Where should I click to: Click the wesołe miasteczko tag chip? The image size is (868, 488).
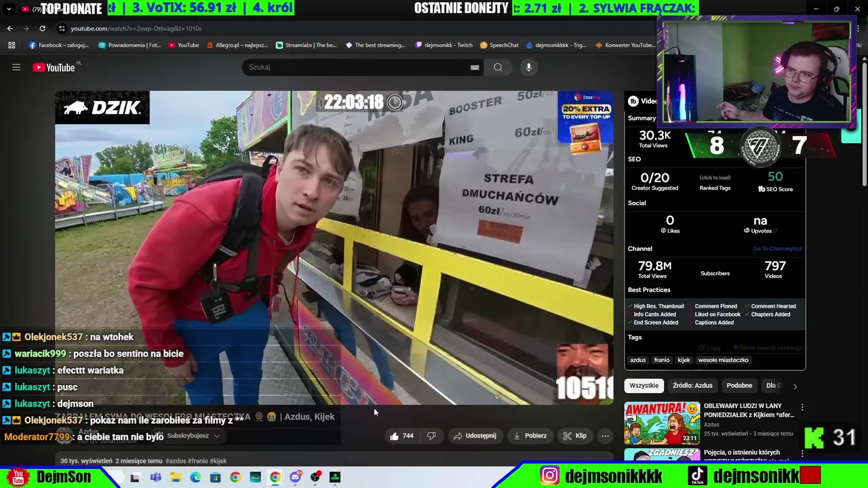[723, 360]
